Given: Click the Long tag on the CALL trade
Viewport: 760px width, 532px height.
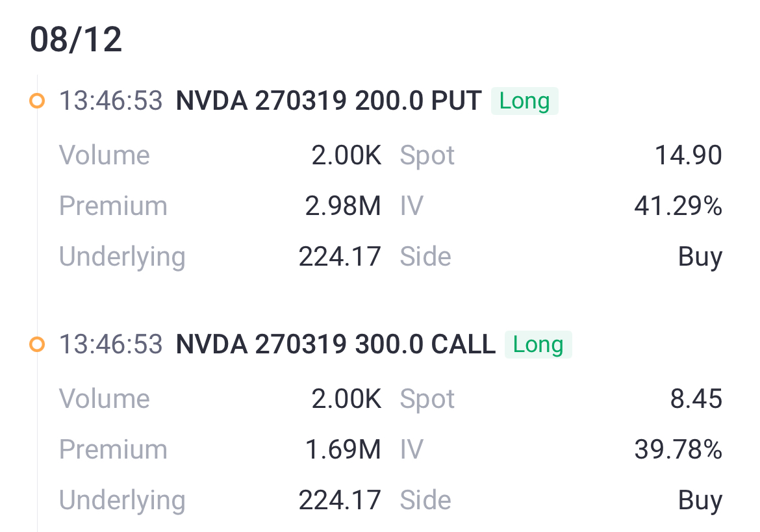Looking at the screenshot, I should [538, 344].
